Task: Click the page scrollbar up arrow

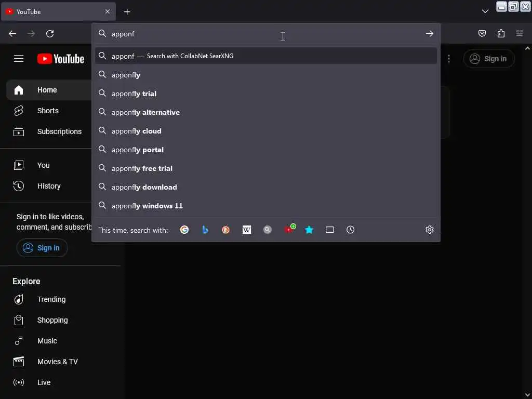Action: click(x=528, y=48)
